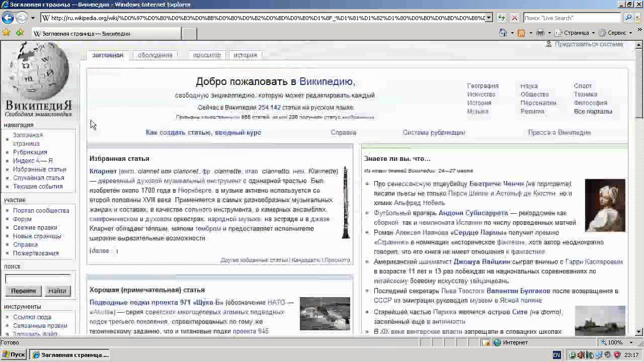Open the Print dropdown arrow
The width and height of the screenshot is (644, 362).
tap(549, 33)
